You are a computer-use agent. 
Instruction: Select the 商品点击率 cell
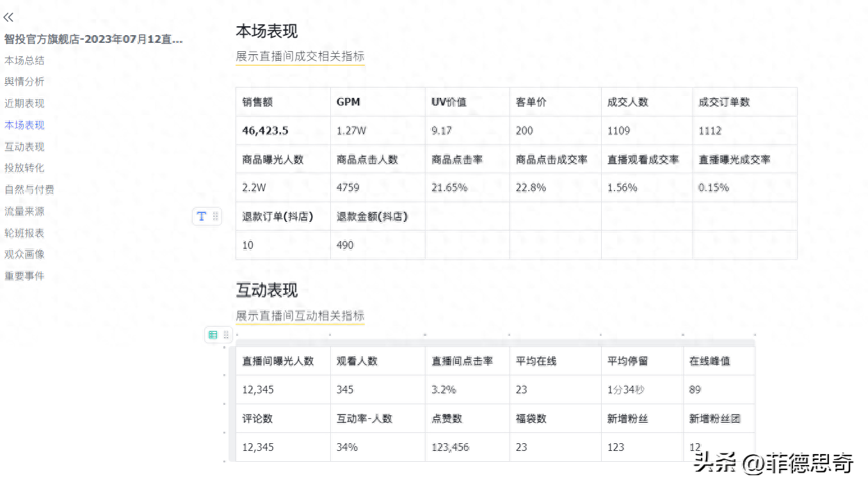[467, 159]
